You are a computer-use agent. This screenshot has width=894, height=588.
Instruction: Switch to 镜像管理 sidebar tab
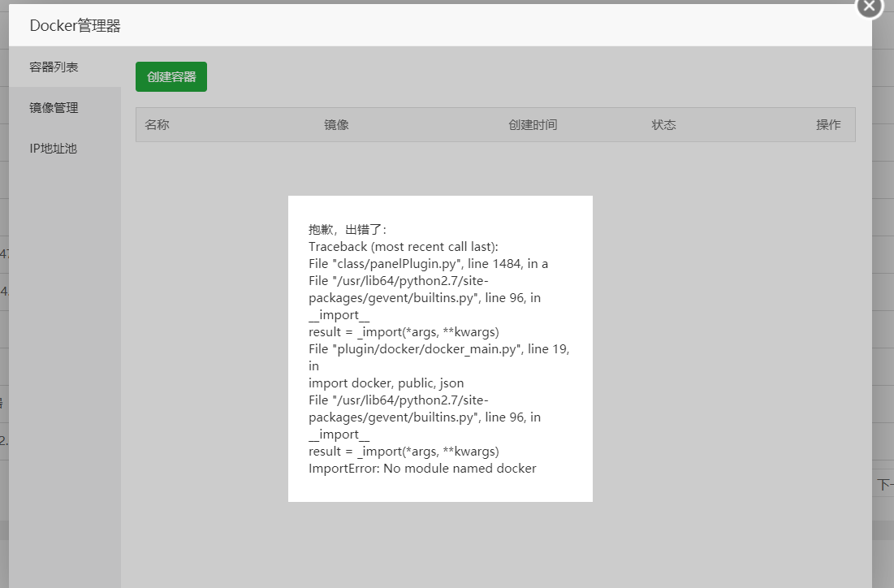tap(65, 107)
